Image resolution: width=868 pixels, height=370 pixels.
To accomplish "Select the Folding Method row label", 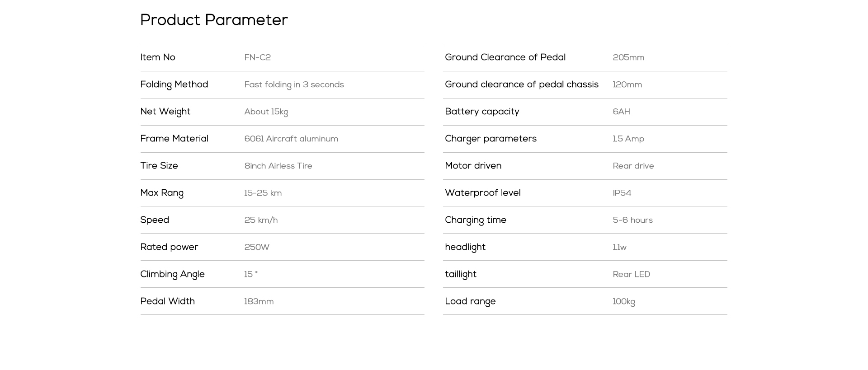I will [174, 85].
